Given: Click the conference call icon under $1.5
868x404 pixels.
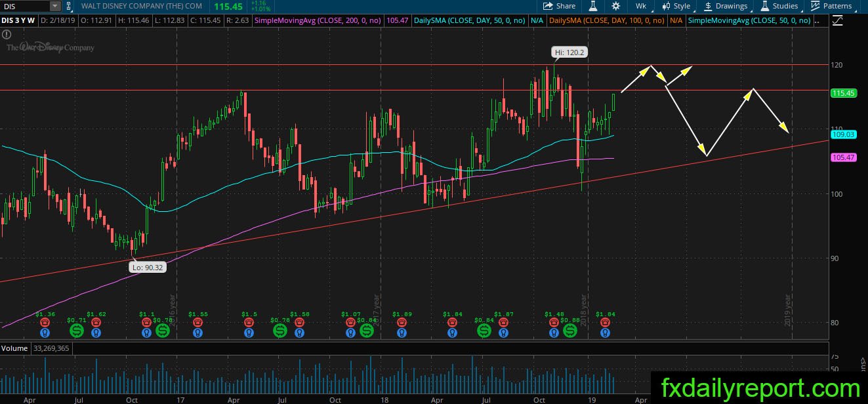Looking at the screenshot, I should [x=249, y=323].
